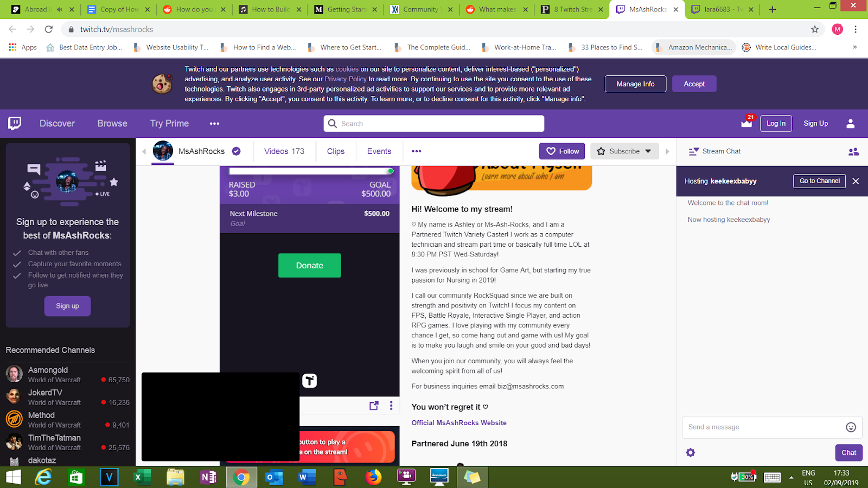Click the verified badge beside MsAshRocks
This screenshot has width=868, height=488.
click(x=237, y=151)
